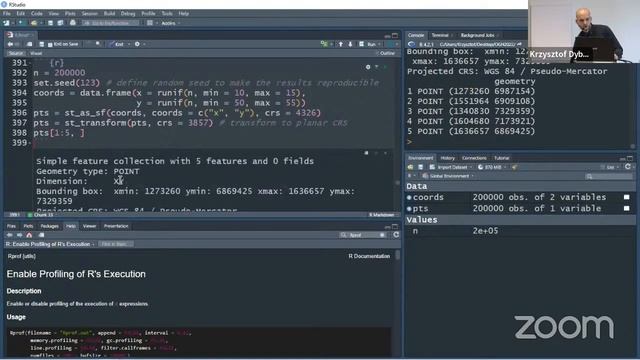The image size is (640, 360).
Task: Click the load workspace icon in Environment pane
Action: click(411, 167)
